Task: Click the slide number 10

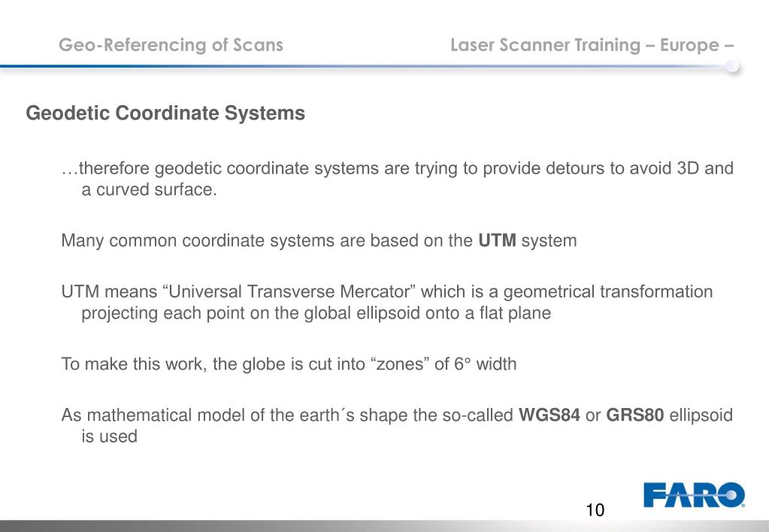Action: [x=595, y=510]
